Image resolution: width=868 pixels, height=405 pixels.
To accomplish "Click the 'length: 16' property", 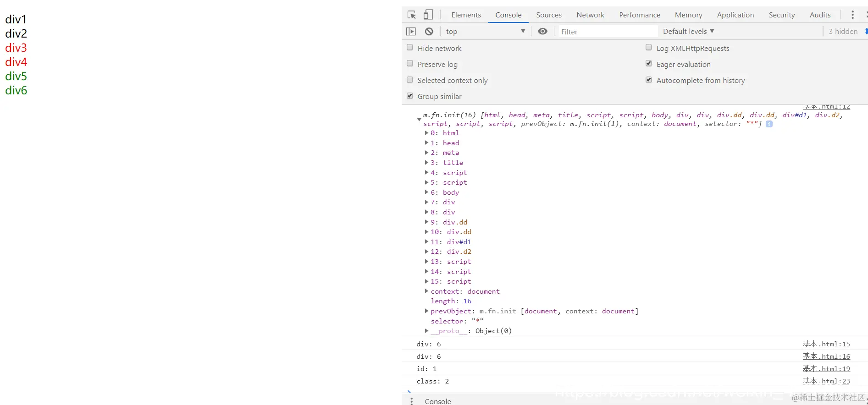I will pos(451,301).
